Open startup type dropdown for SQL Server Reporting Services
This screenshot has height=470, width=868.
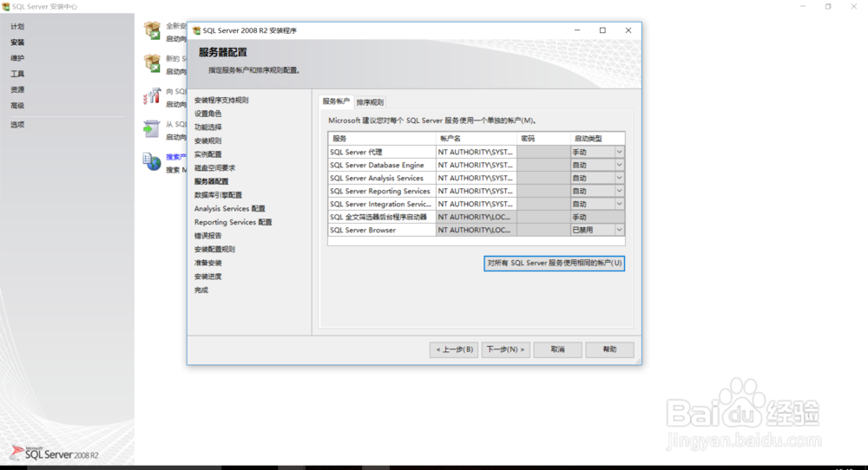pyautogui.click(x=620, y=191)
